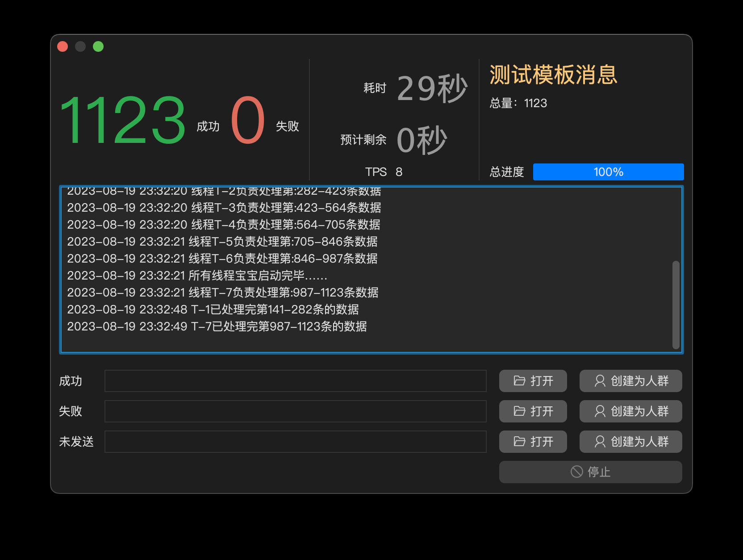Click the green 1123 success count
This screenshot has width=743, height=560.
(122, 121)
